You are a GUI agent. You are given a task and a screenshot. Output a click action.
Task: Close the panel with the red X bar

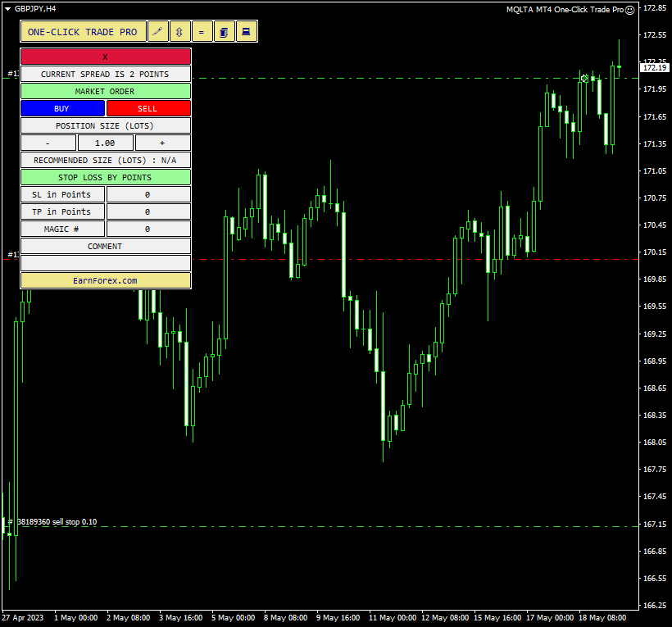[x=105, y=57]
